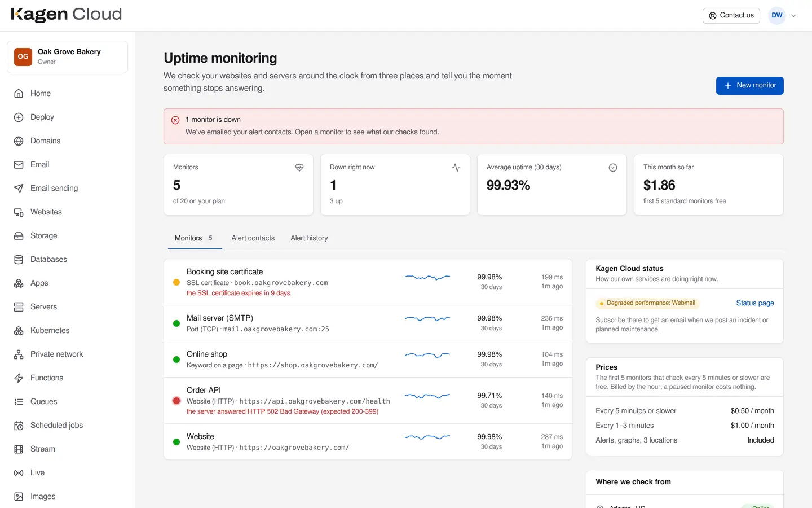This screenshot has width=812, height=508.
Task: Click the Email envelope icon
Action: 19,165
